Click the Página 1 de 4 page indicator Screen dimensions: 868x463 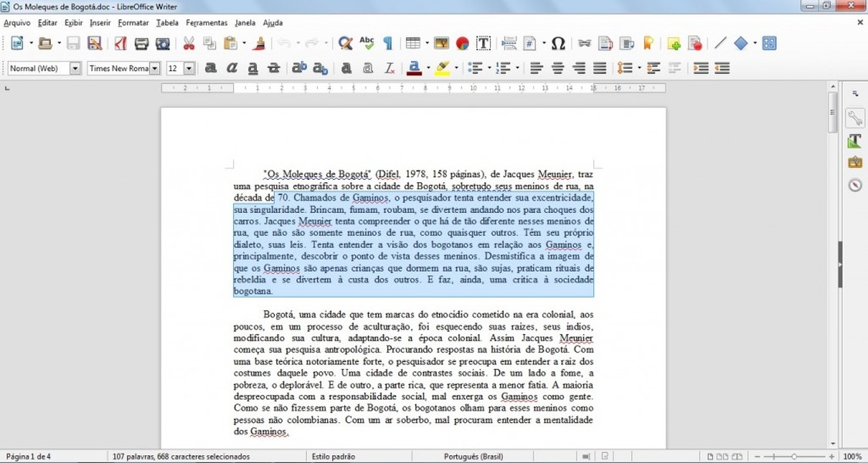(x=29, y=457)
